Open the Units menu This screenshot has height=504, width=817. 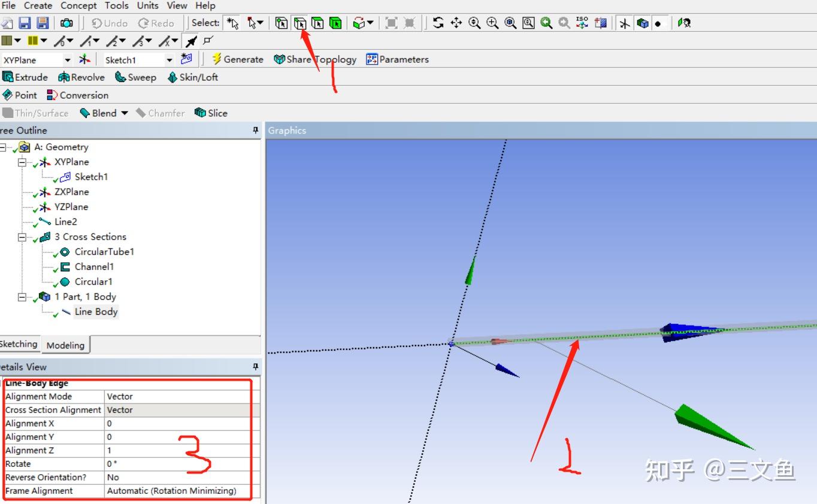click(x=148, y=5)
